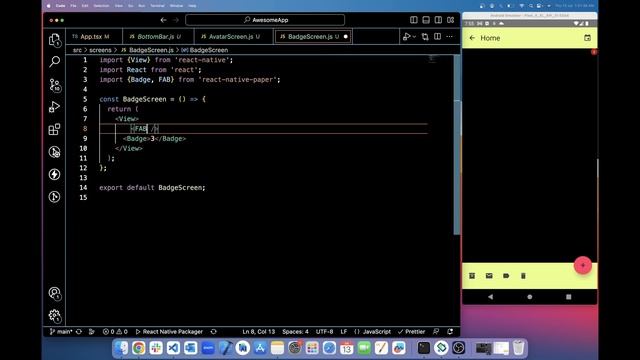Tap the delete icon in the emulator bottom bar

coord(523,276)
